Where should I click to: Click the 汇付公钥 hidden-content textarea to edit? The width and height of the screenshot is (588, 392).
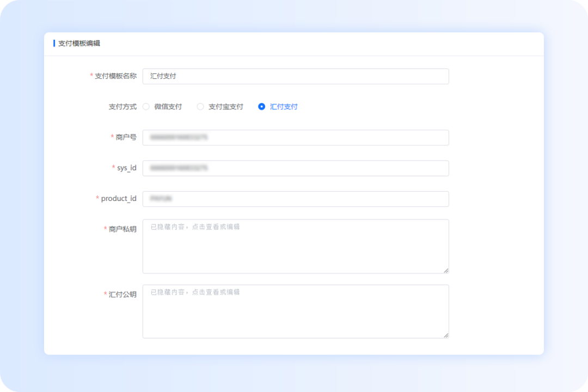pyautogui.click(x=296, y=311)
